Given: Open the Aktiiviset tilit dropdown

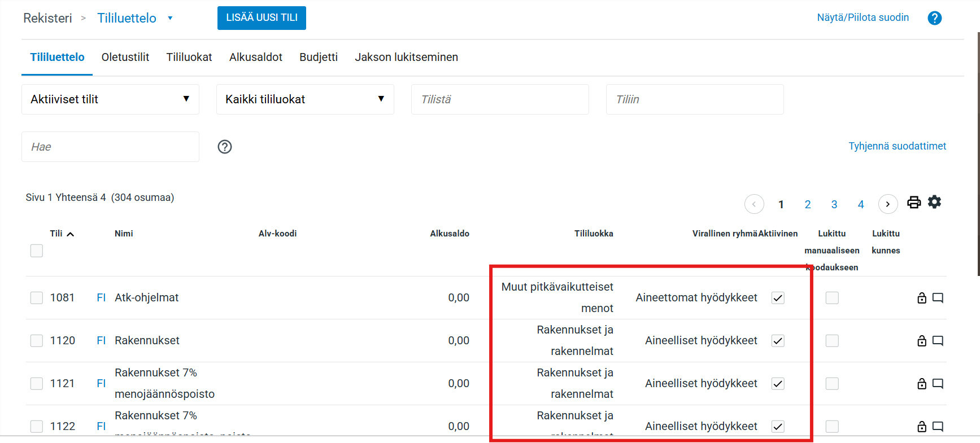Looking at the screenshot, I should coord(110,99).
